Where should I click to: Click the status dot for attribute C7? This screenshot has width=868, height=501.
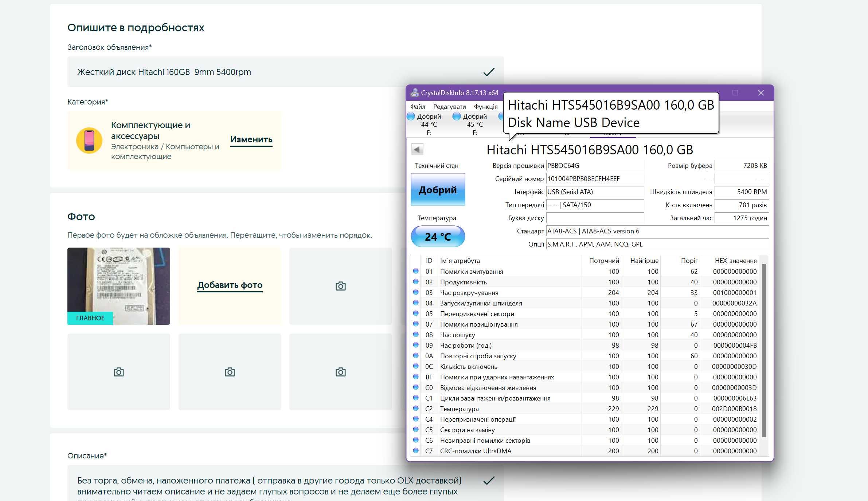[x=415, y=451]
